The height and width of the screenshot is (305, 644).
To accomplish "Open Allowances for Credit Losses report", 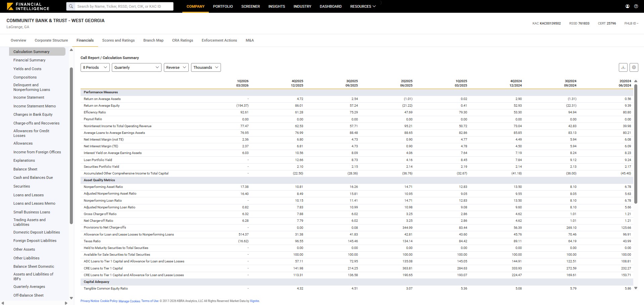I will [31, 133].
